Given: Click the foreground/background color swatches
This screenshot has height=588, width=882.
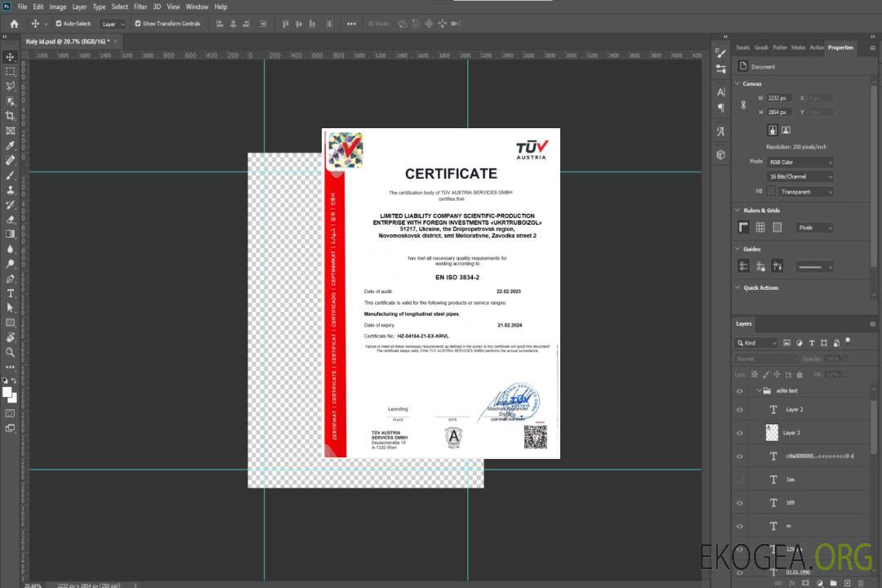Looking at the screenshot, I should coord(10,395).
